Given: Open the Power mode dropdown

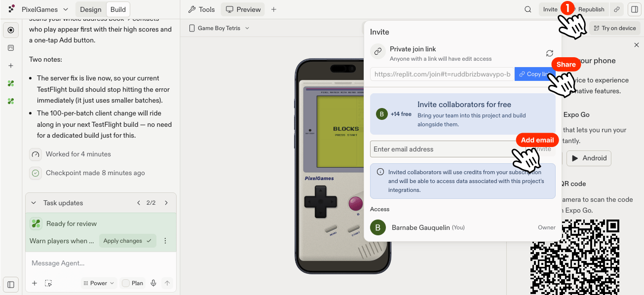Looking at the screenshot, I should click(x=99, y=283).
